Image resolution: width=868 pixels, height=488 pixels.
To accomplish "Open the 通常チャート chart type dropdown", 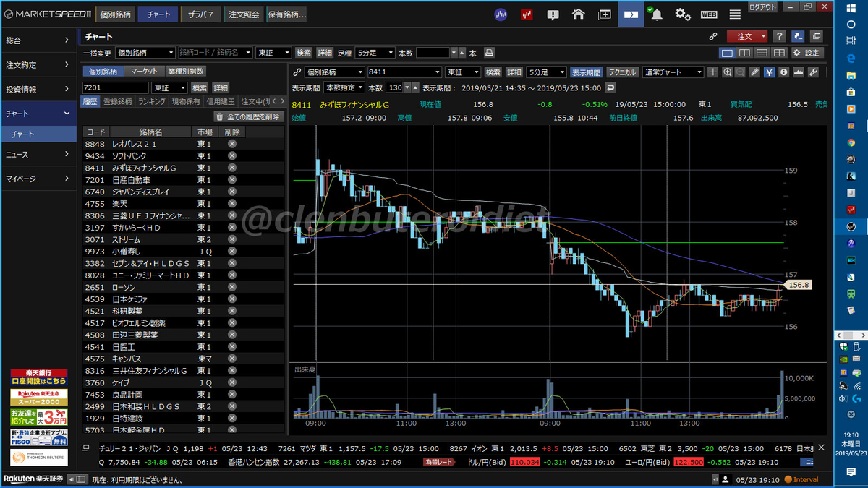I will [673, 72].
